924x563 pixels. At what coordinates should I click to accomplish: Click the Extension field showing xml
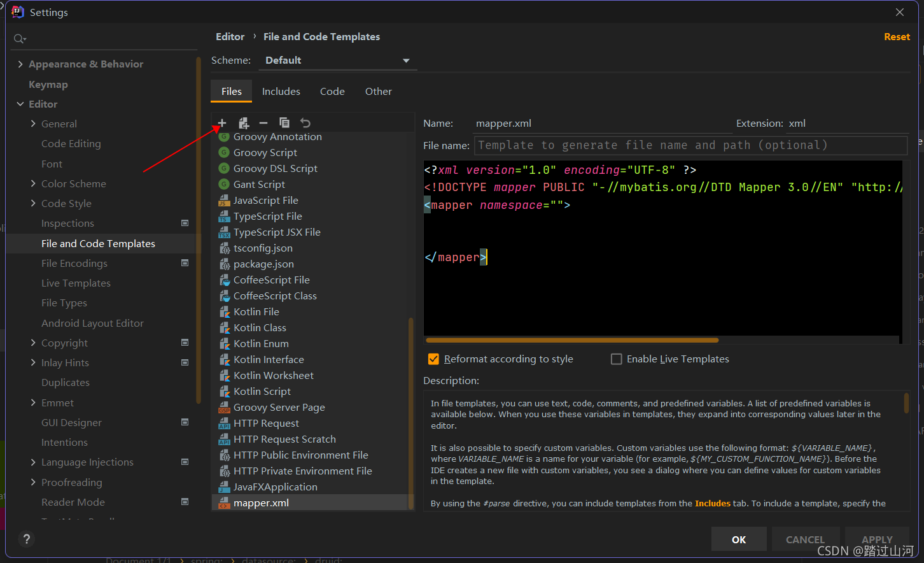(846, 124)
